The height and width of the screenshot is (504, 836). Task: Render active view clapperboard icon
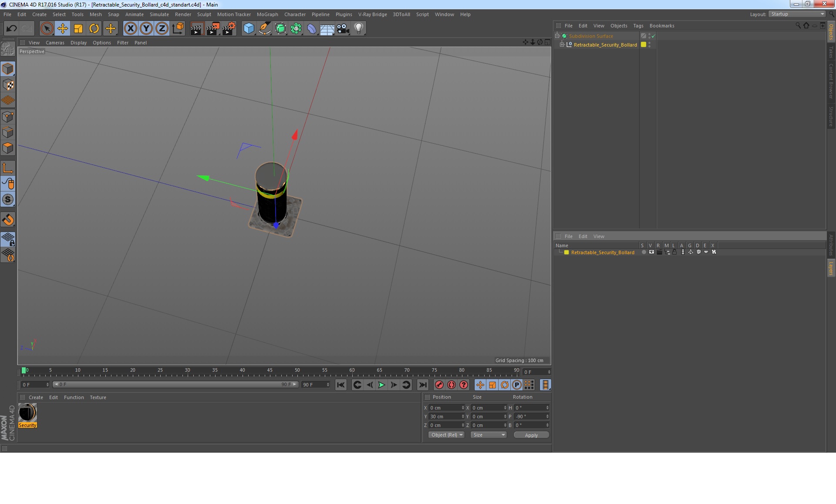pyautogui.click(x=197, y=29)
